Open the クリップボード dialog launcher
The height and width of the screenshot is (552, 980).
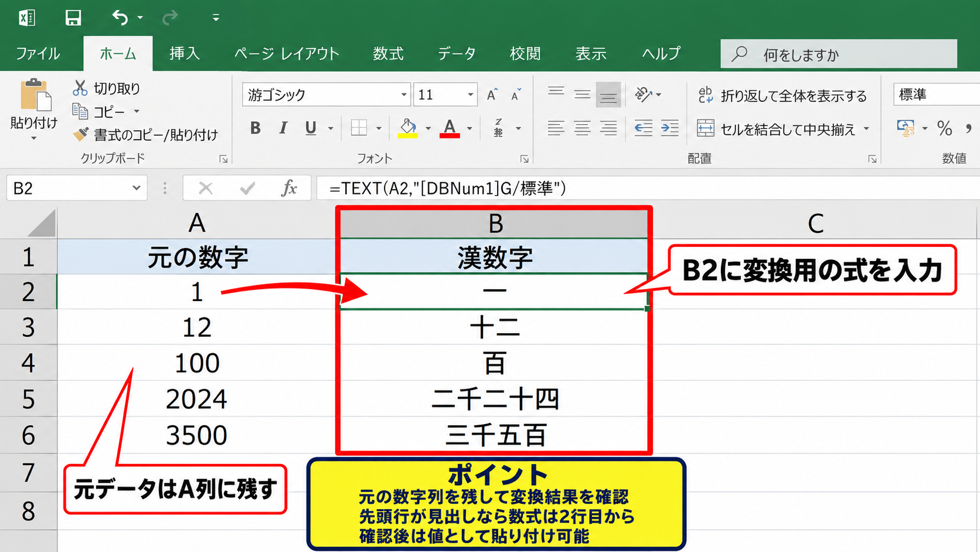coord(223,159)
